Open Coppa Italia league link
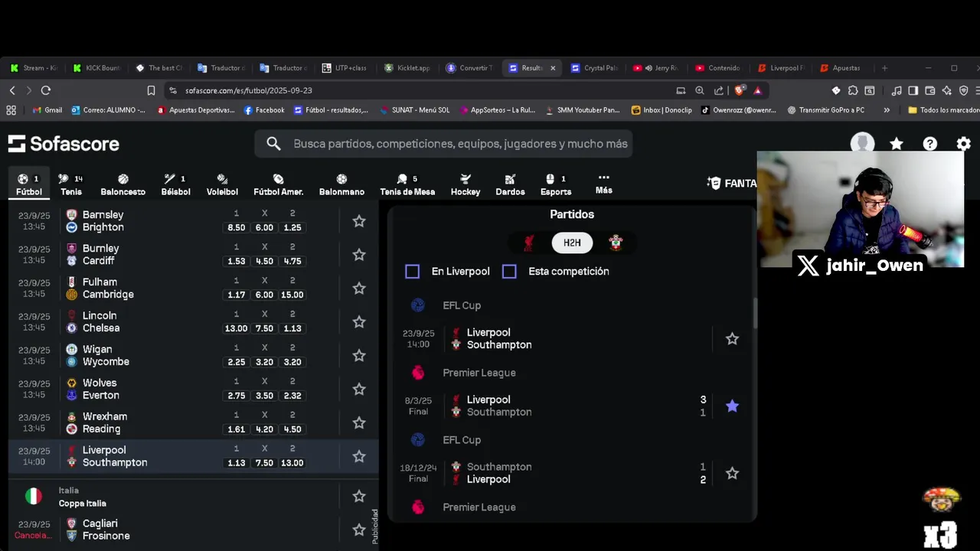The width and height of the screenshot is (980, 551). click(82, 504)
